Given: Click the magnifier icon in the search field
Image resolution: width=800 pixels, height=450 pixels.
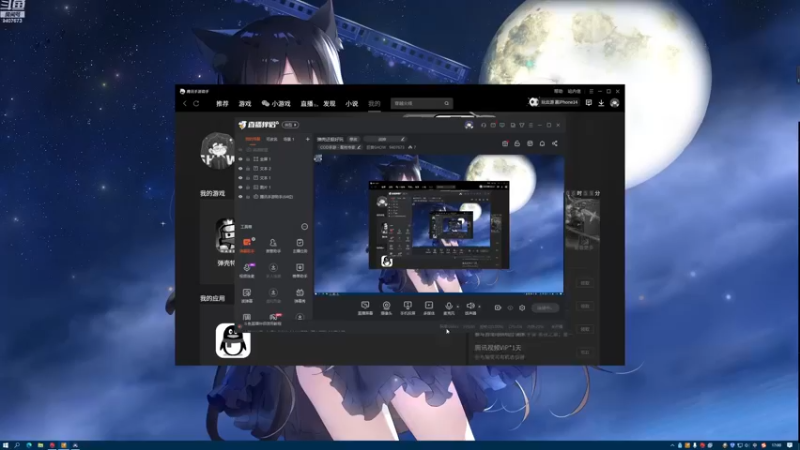Looking at the screenshot, I should 446,104.
